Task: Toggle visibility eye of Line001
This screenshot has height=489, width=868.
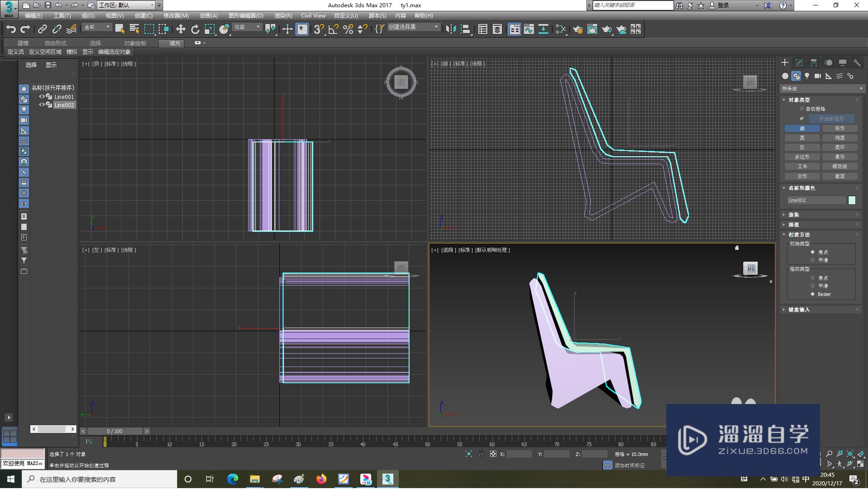Action: pos(42,97)
